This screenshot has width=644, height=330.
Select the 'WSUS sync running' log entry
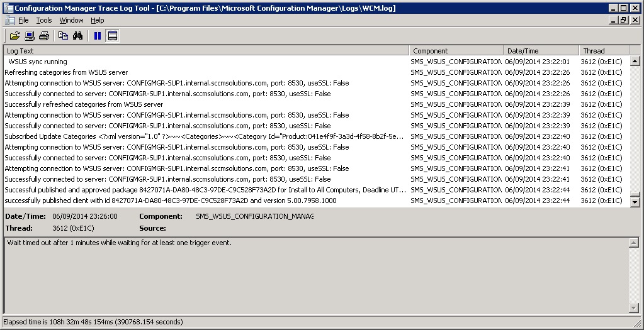tap(38, 62)
